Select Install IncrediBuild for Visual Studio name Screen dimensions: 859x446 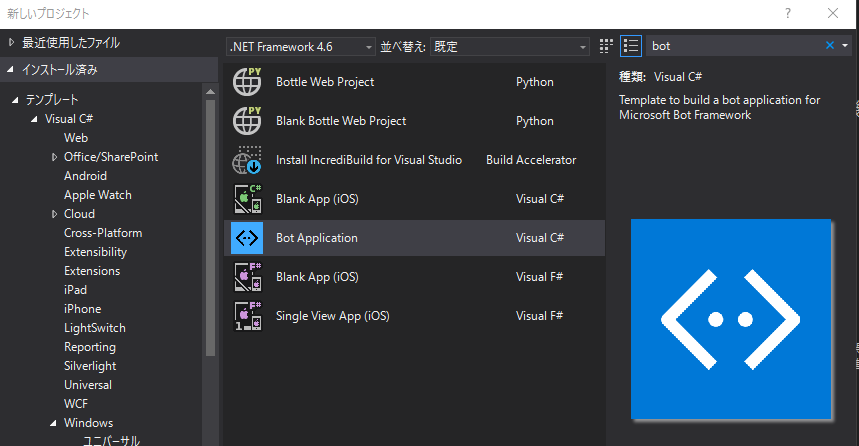[369, 160]
